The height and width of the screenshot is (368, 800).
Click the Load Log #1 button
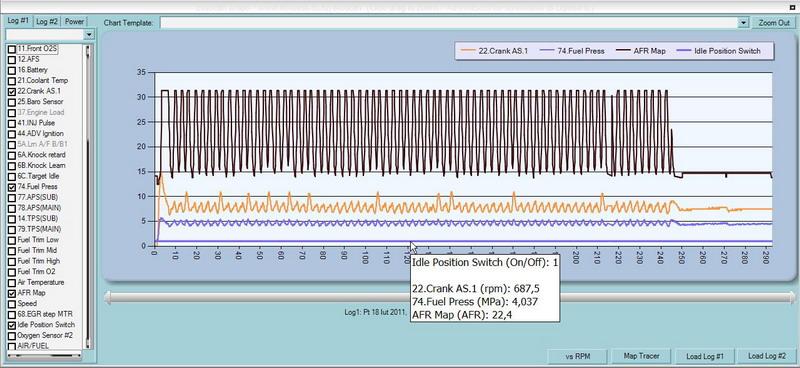(704, 356)
